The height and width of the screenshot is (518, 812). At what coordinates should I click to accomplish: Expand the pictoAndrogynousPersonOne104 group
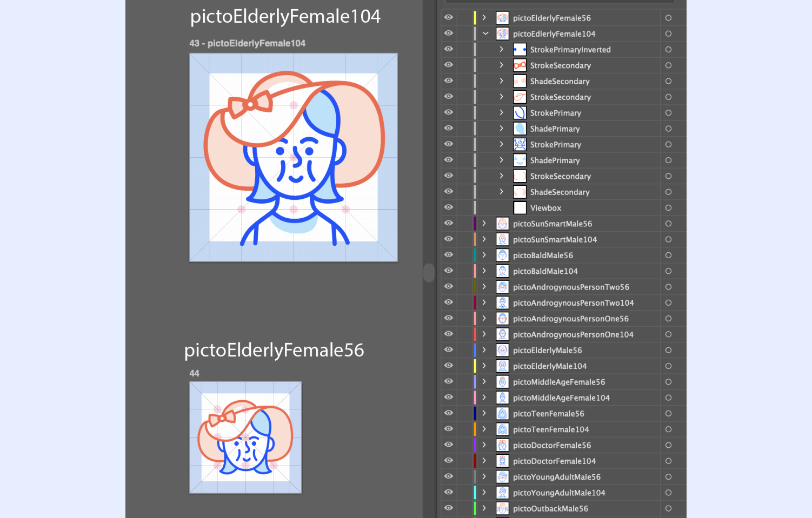pos(483,334)
